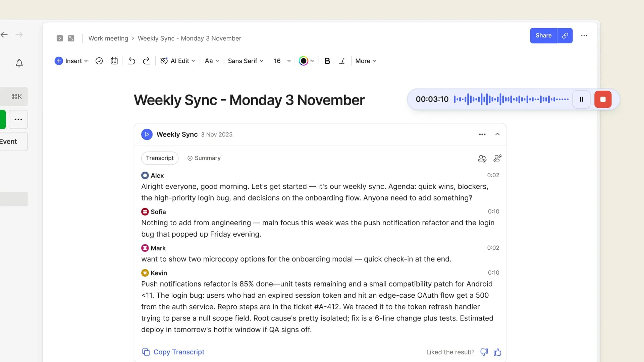Copy the transcript text
The image size is (644, 362).
click(173, 352)
